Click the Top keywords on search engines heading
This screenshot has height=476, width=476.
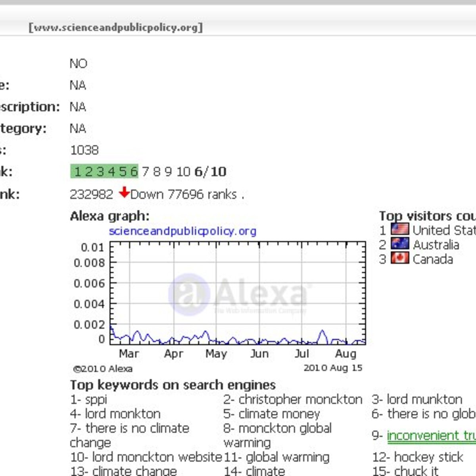(173, 385)
